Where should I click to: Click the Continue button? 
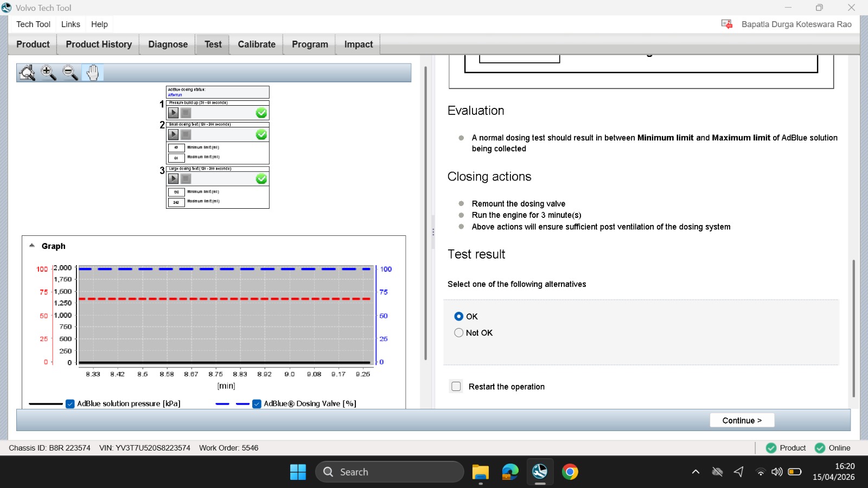(x=742, y=420)
